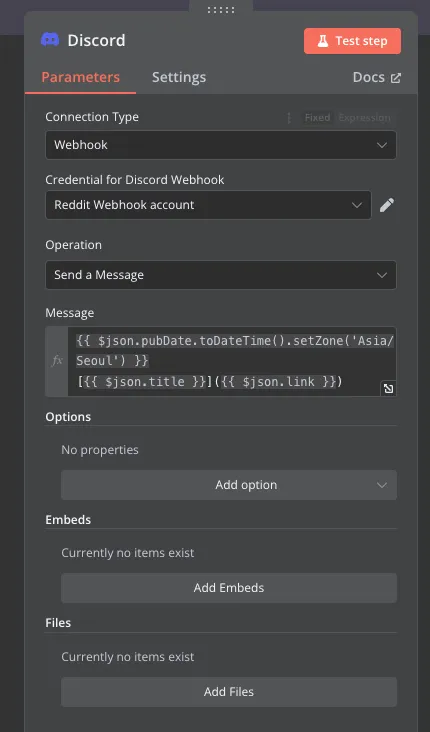Select Fixed mode for Connection Type
The height and width of the screenshot is (732, 430).
pos(317,118)
